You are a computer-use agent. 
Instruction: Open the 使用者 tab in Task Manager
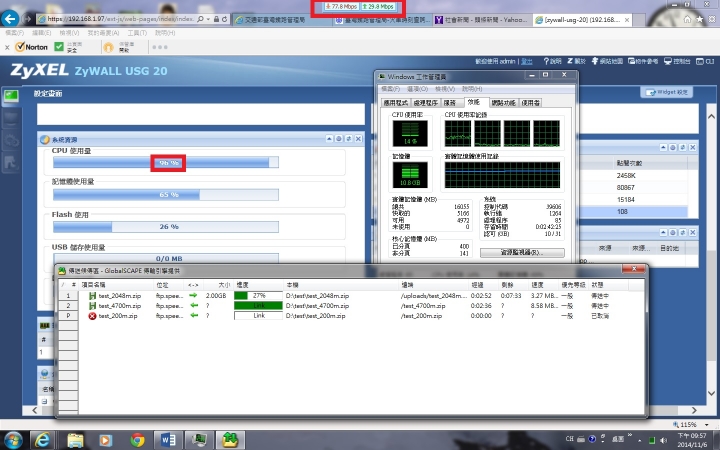530,103
